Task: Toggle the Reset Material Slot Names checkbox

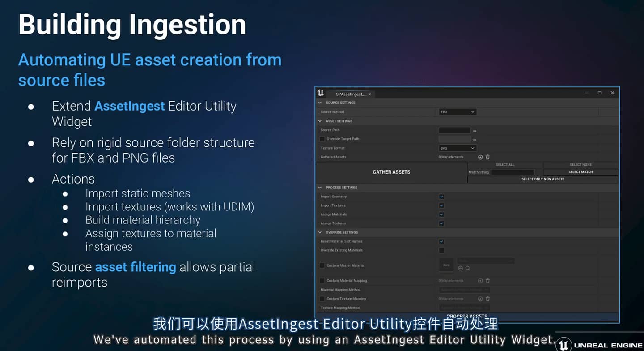Action: pyautogui.click(x=441, y=241)
